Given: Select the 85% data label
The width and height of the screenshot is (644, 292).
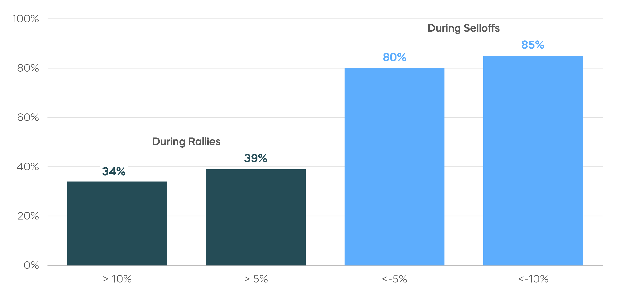Looking at the screenshot, I should coord(533,45).
